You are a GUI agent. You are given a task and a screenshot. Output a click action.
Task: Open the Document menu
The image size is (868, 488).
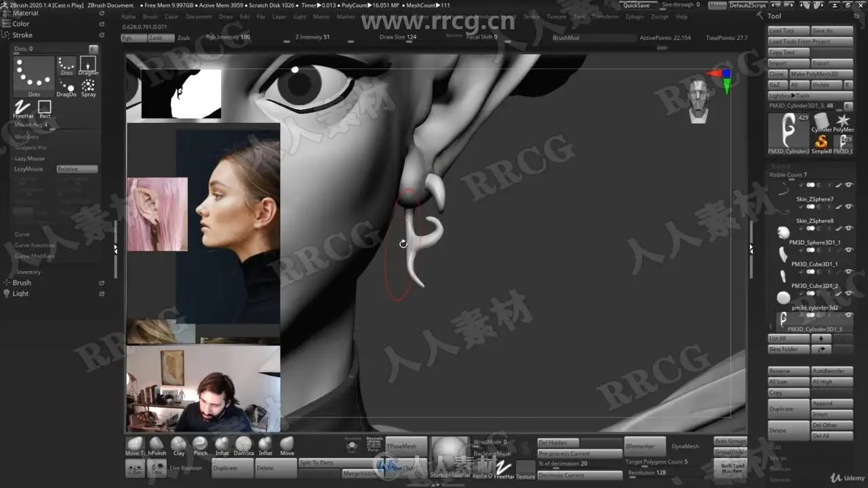click(x=199, y=16)
